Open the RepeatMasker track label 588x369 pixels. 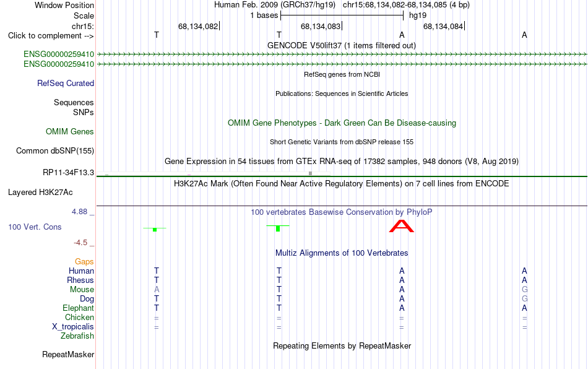point(68,354)
